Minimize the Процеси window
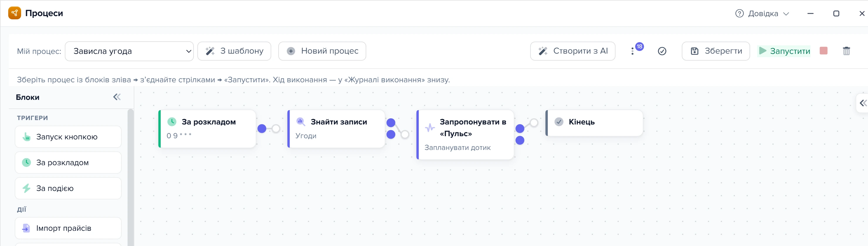Viewport: 868px width, 246px height. click(x=811, y=13)
